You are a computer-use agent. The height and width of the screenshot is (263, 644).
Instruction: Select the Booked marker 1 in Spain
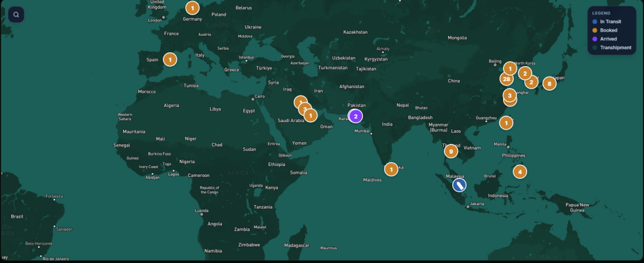(170, 60)
